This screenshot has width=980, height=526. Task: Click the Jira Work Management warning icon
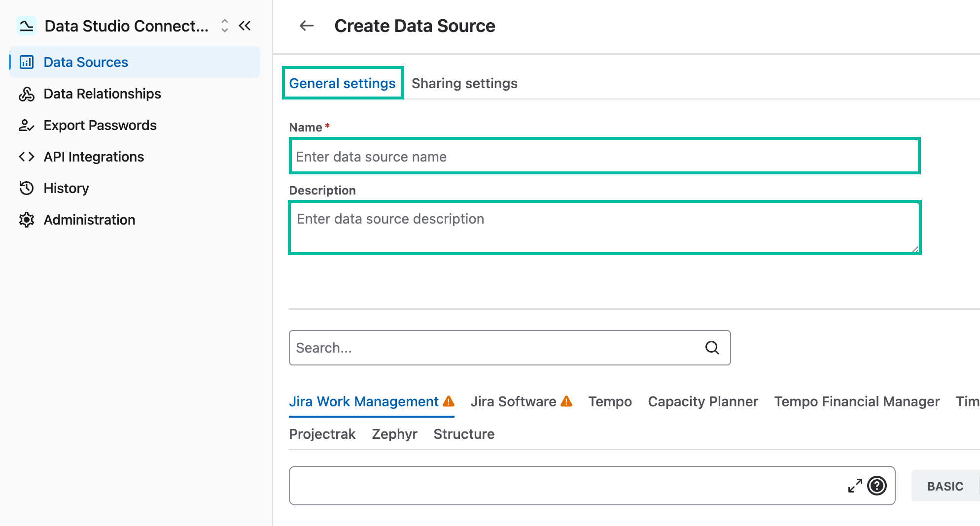(x=449, y=401)
